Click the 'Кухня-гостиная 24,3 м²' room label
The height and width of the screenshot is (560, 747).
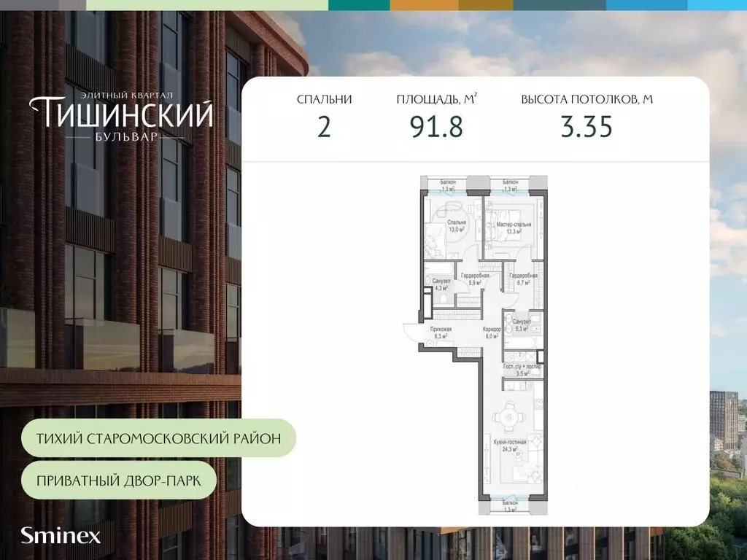pyautogui.click(x=510, y=446)
